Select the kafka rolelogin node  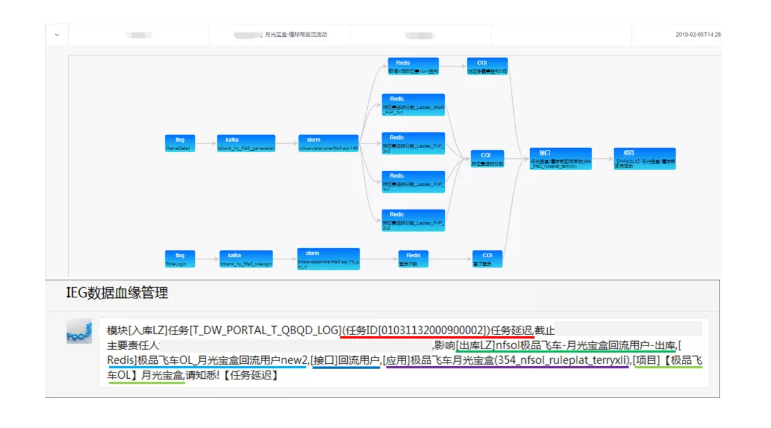246,259
